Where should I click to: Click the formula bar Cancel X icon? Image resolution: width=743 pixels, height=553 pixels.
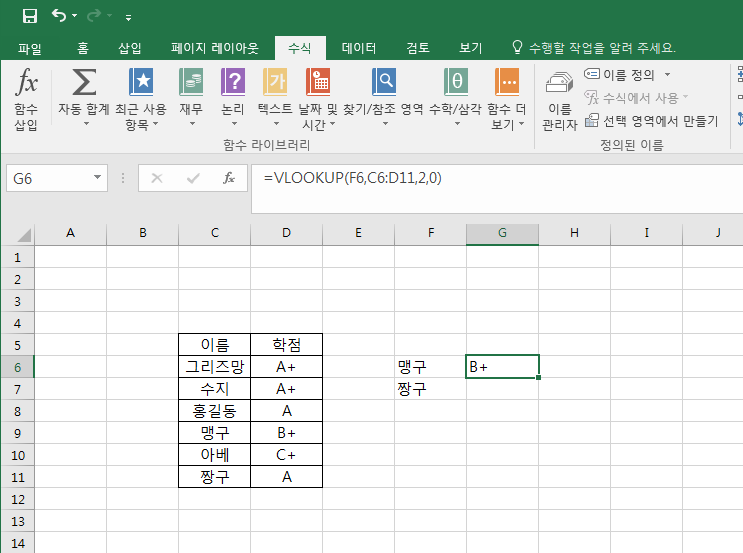point(157,178)
